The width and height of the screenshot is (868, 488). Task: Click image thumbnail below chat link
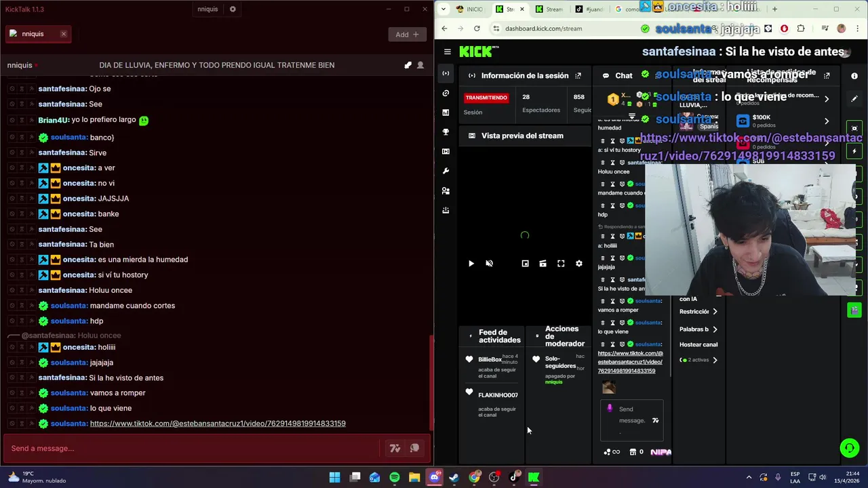[x=608, y=387]
